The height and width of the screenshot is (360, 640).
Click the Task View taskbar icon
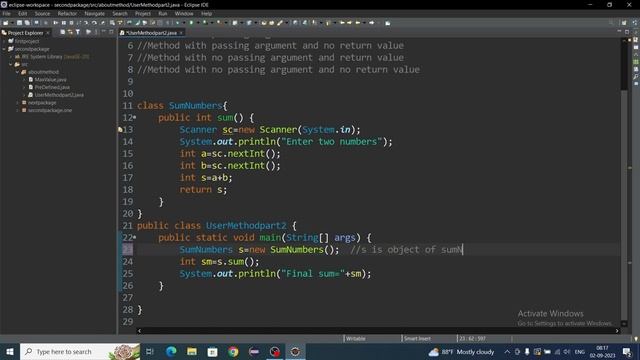pos(149,351)
